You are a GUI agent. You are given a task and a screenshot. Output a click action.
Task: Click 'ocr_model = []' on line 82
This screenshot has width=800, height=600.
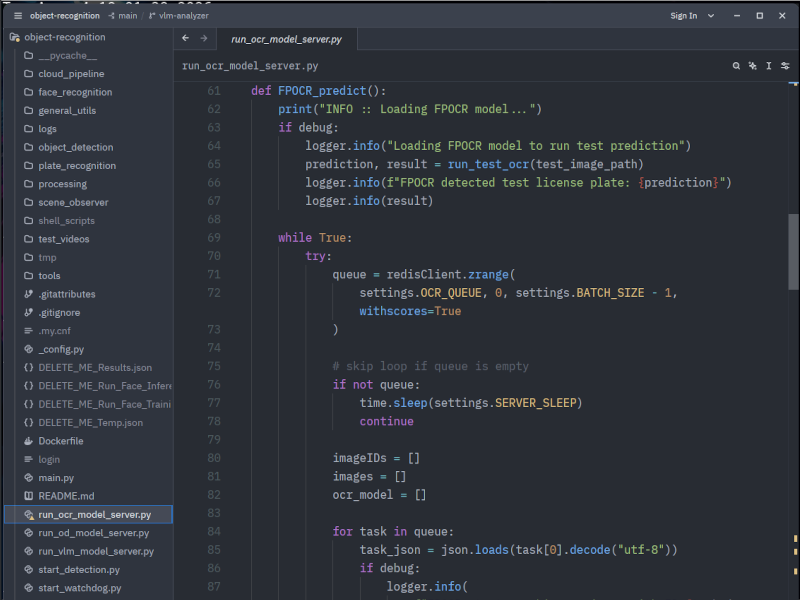379,495
